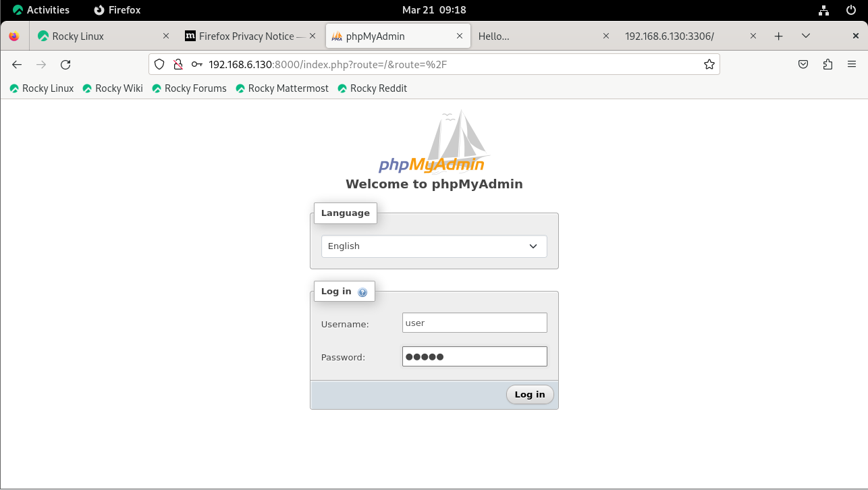
Task: Click the Password: label
Action: point(343,358)
